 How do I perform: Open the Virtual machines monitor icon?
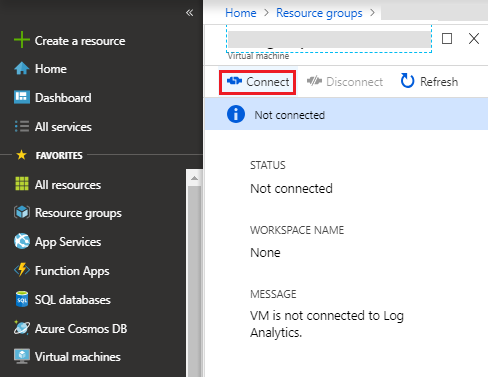[22, 356]
